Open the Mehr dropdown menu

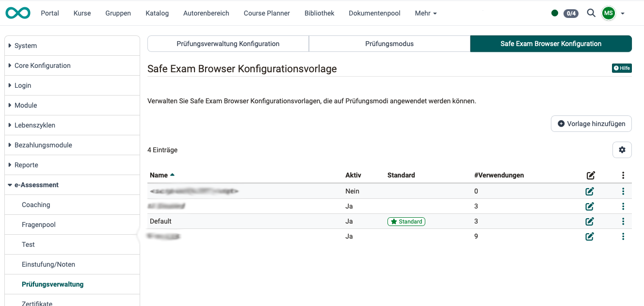point(425,13)
